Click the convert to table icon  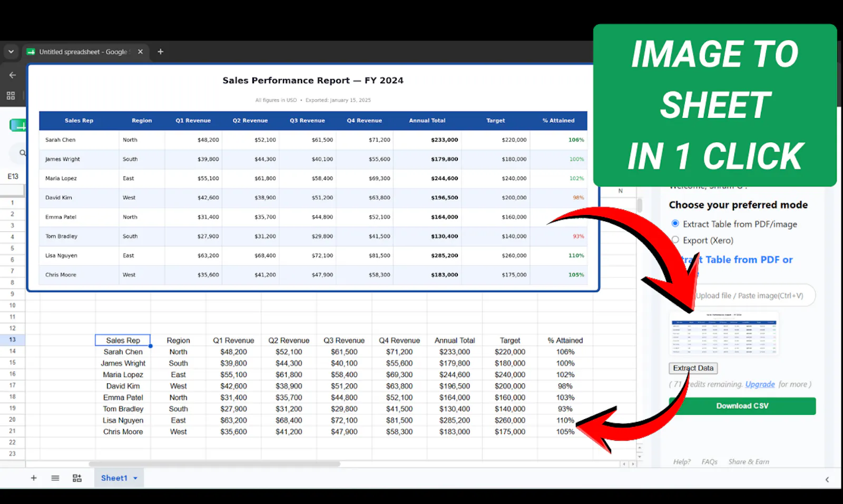tap(77, 478)
